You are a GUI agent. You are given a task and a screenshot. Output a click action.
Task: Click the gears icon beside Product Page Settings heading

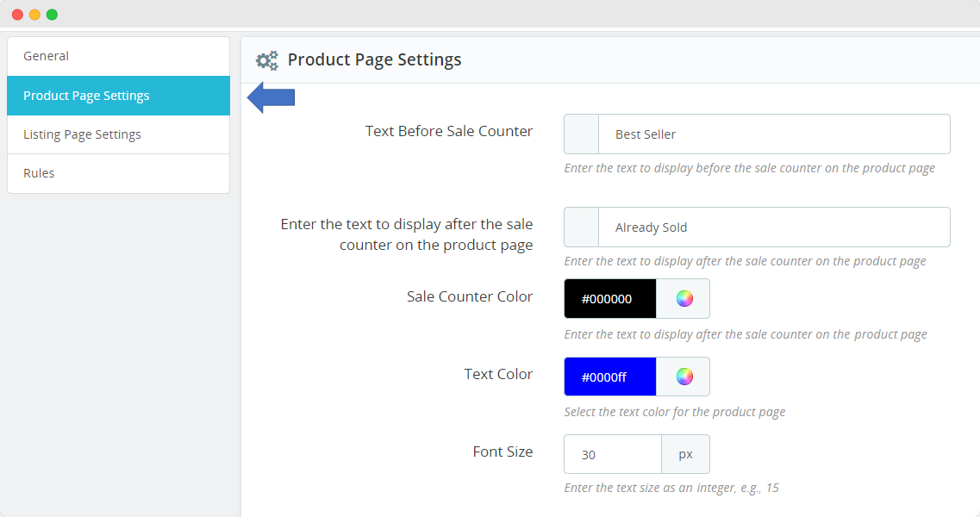click(x=267, y=60)
